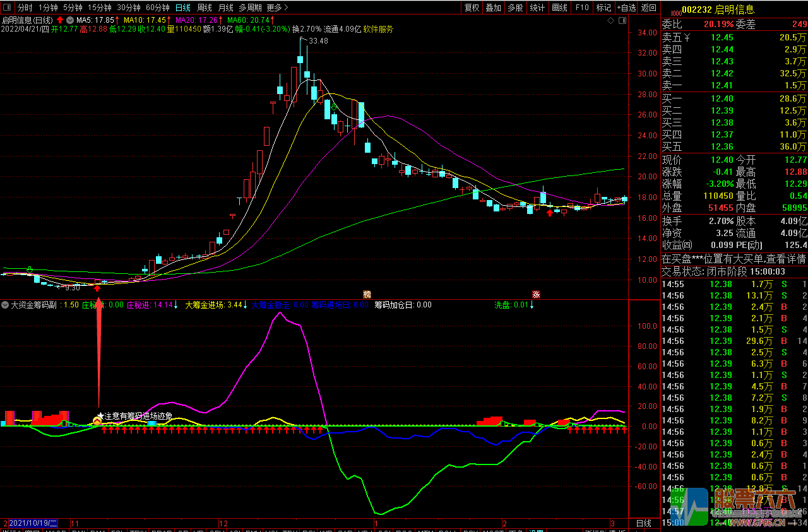Click the 涨 marker on the chart
The height and width of the screenshot is (532, 808).
(536, 294)
